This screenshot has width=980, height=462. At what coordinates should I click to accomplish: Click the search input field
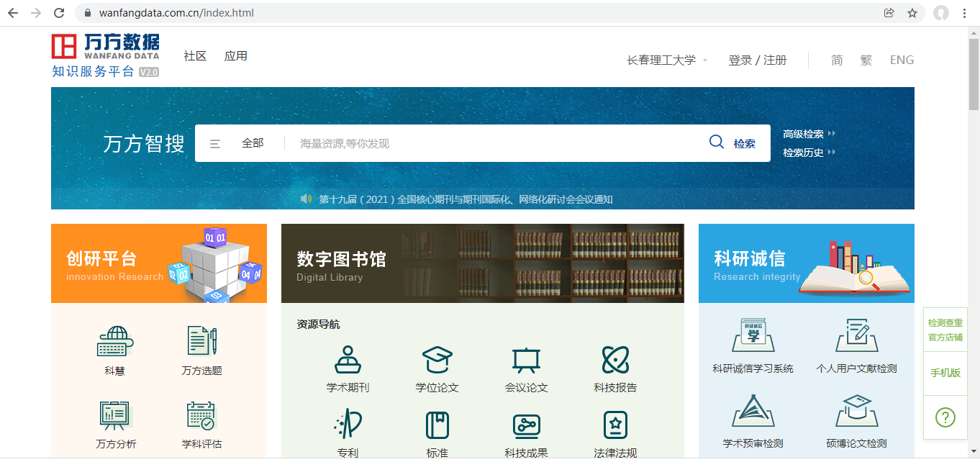tap(496, 143)
